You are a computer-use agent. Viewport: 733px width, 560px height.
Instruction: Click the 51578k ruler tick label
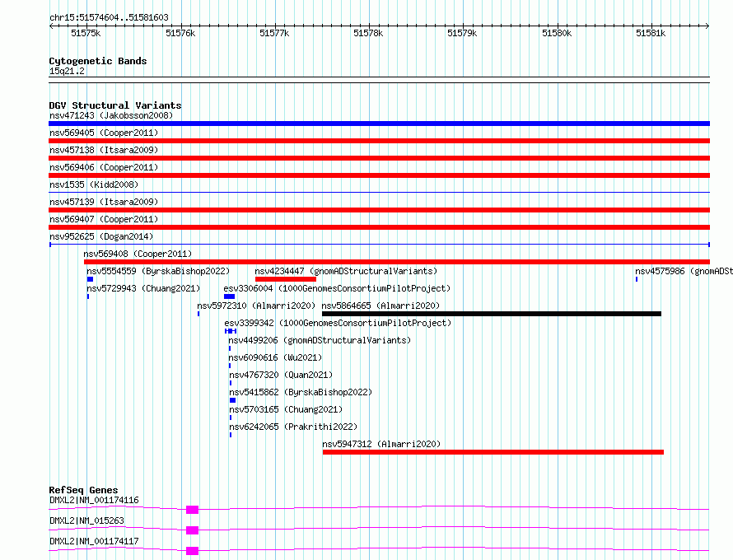(x=368, y=33)
